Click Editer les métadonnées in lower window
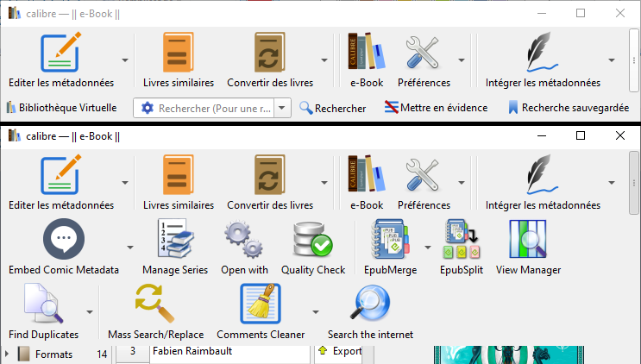 61,183
